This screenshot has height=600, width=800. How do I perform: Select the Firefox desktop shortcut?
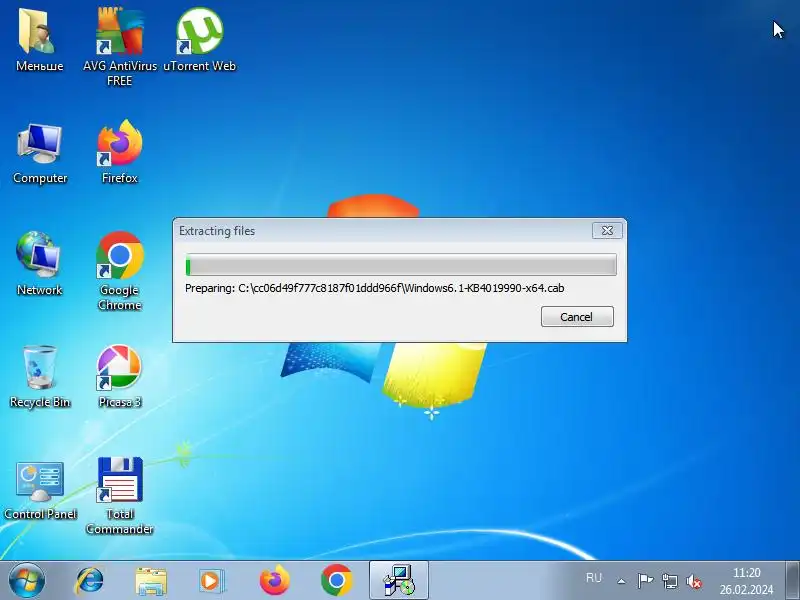119,152
